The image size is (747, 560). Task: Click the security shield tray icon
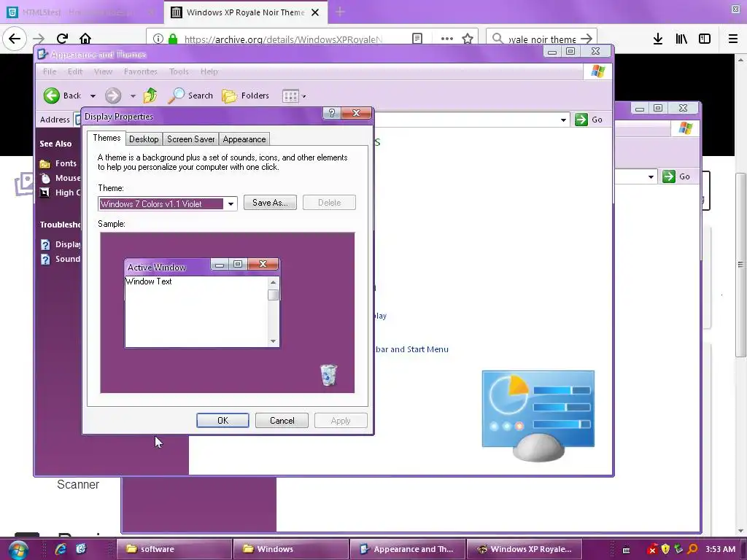[665, 549]
